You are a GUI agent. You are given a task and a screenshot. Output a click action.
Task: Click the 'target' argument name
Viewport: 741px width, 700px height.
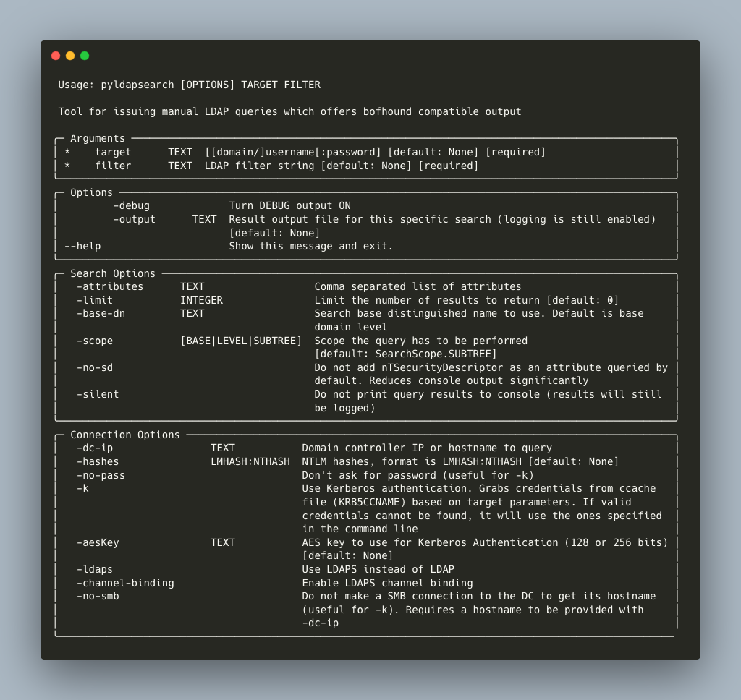coord(113,152)
